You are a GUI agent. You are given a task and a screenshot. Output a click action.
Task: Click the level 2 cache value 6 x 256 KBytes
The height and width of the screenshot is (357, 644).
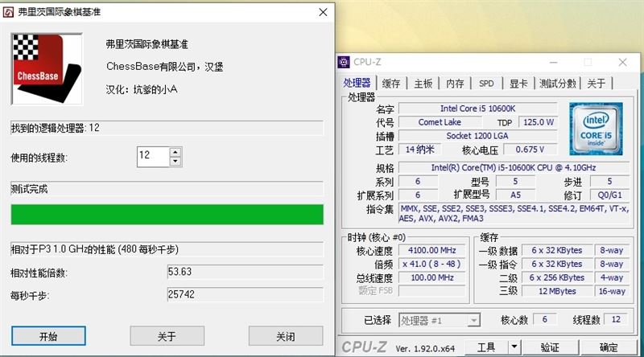tap(557, 277)
